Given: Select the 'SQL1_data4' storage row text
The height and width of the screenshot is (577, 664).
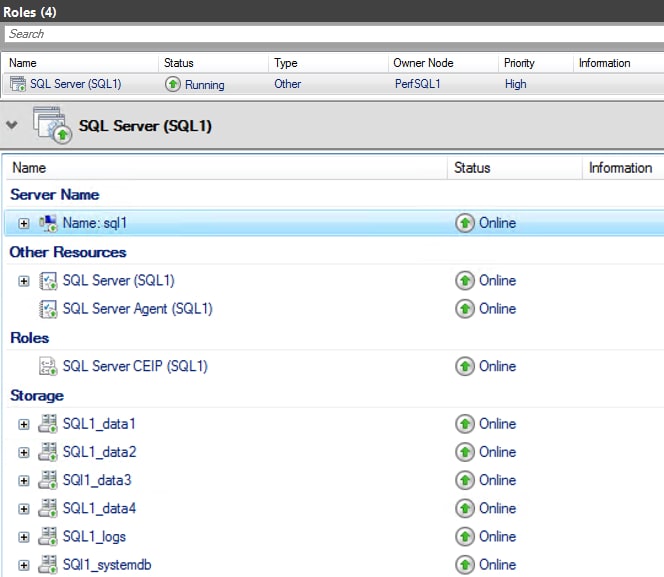Looking at the screenshot, I should pos(100,508).
